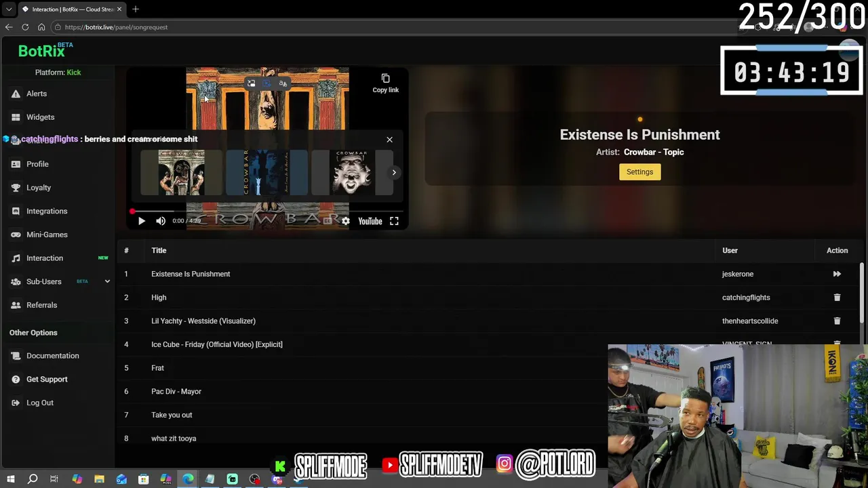Open the video on YouTube
Screen dimensions: 868x488
pos(370,221)
